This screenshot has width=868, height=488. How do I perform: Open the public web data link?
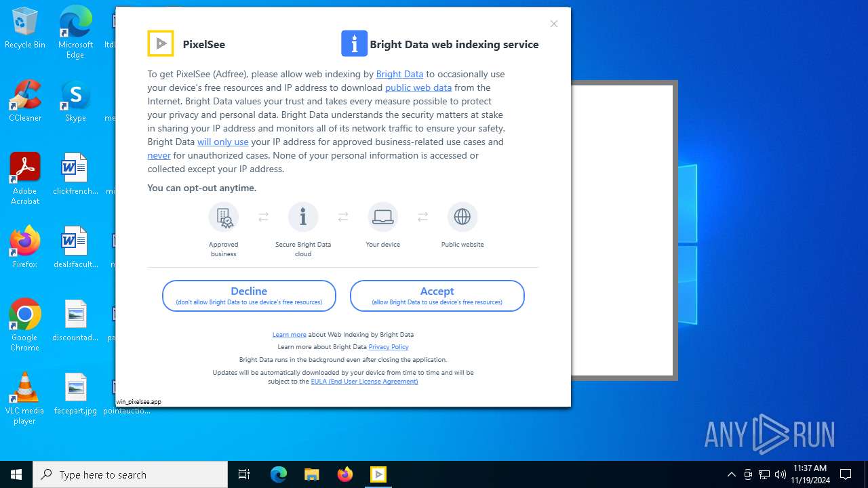[418, 87]
